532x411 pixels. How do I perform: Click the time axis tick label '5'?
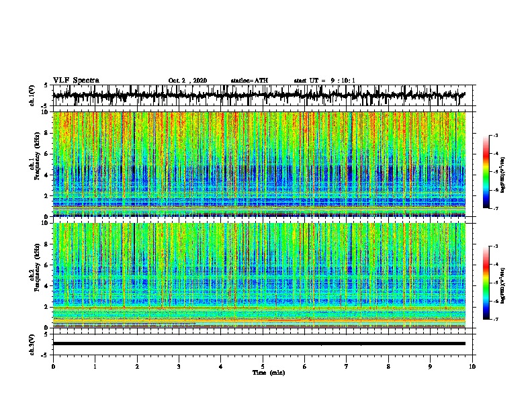263,367
